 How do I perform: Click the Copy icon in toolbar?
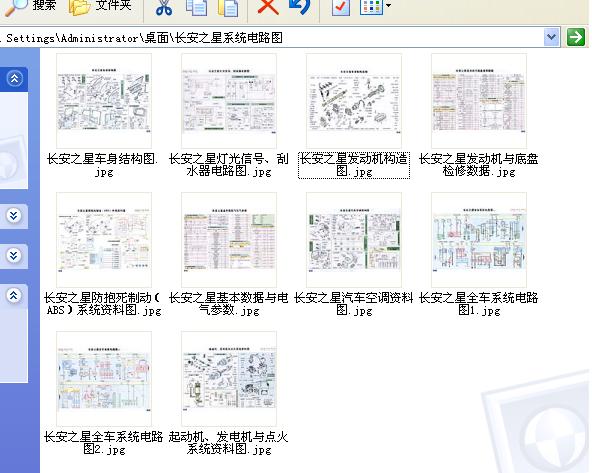[x=196, y=8]
